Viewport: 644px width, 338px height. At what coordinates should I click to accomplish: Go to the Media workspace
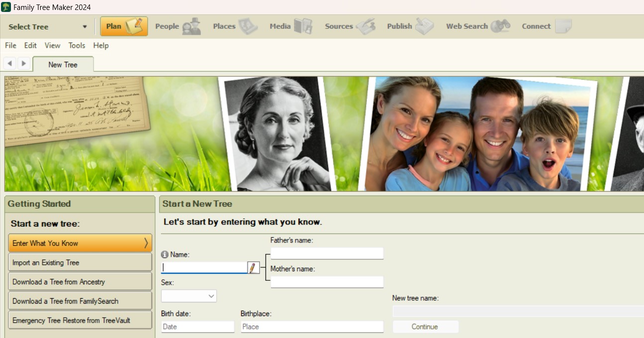[290, 26]
